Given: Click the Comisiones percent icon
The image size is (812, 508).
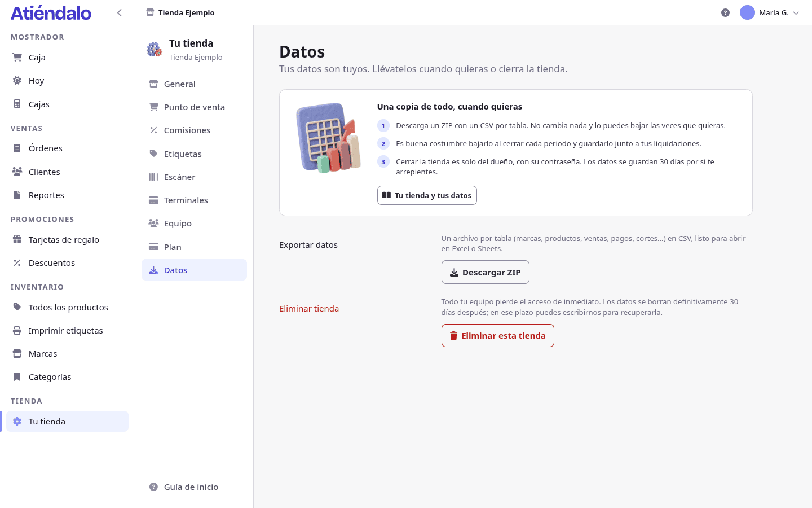Looking at the screenshot, I should [153, 130].
